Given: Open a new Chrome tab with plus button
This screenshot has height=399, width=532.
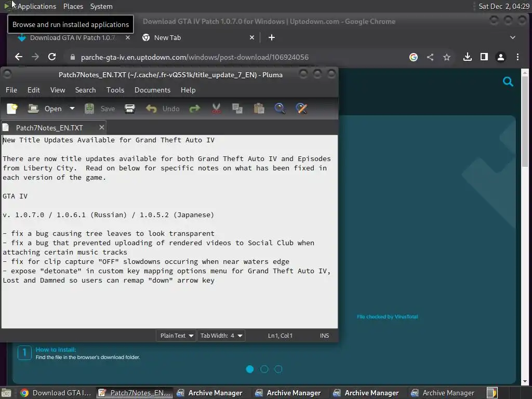Looking at the screenshot, I should point(272,37).
